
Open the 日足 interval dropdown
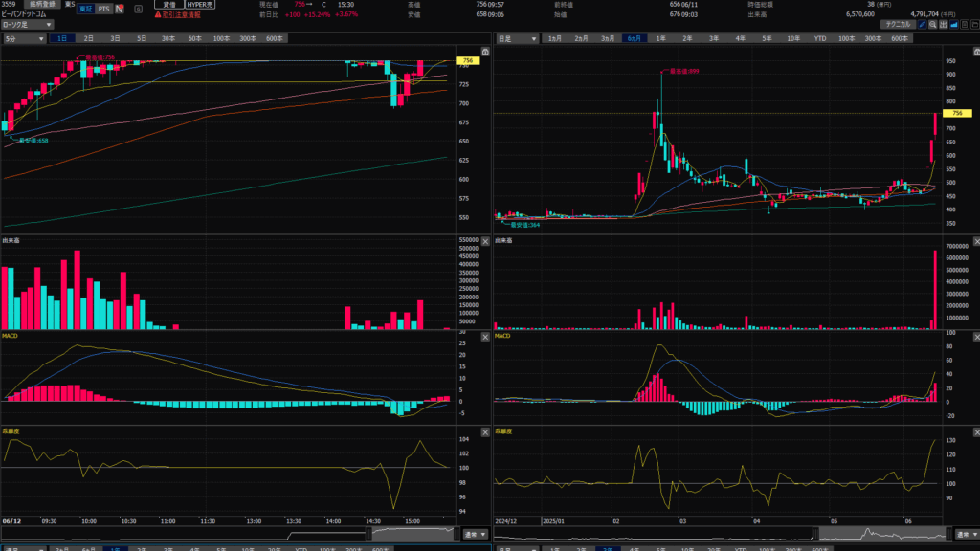(517, 38)
